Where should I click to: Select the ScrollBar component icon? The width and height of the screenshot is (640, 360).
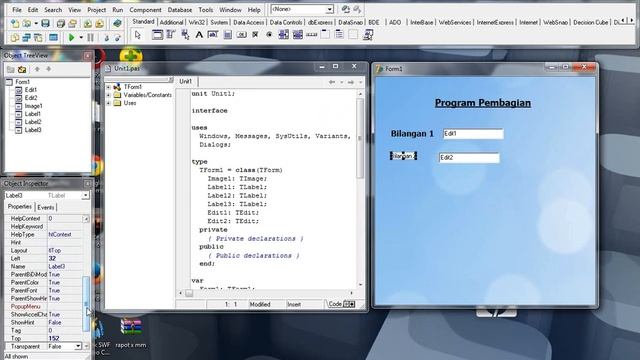pyautogui.click(x=311, y=35)
